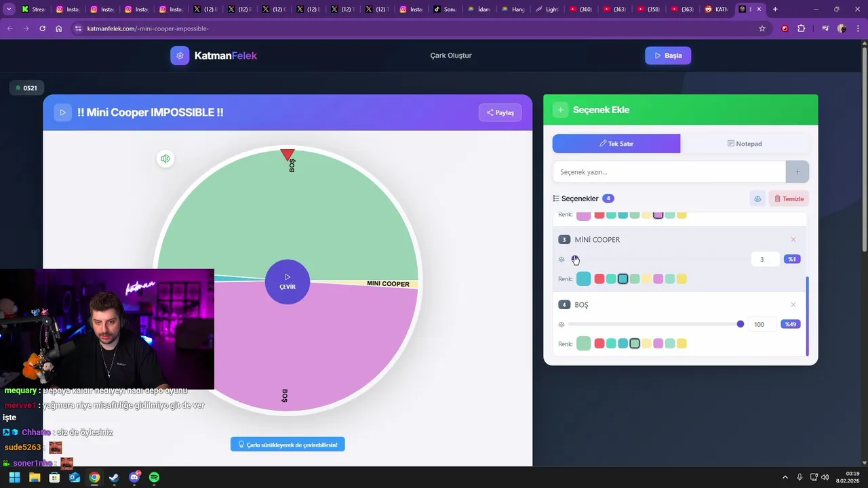Switch to the TikTok Sonu browser tab
This screenshot has width=868, height=488.
pos(446,9)
